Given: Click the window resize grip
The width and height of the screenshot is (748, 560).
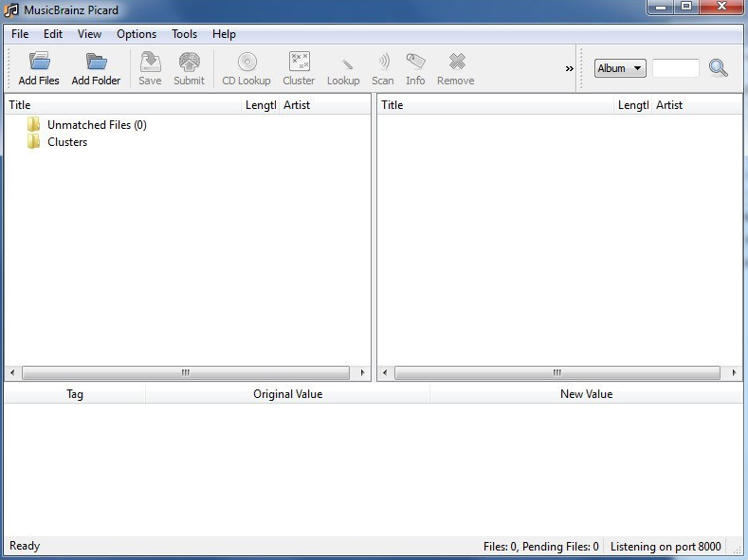Looking at the screenshot, I should coord(738,550).
